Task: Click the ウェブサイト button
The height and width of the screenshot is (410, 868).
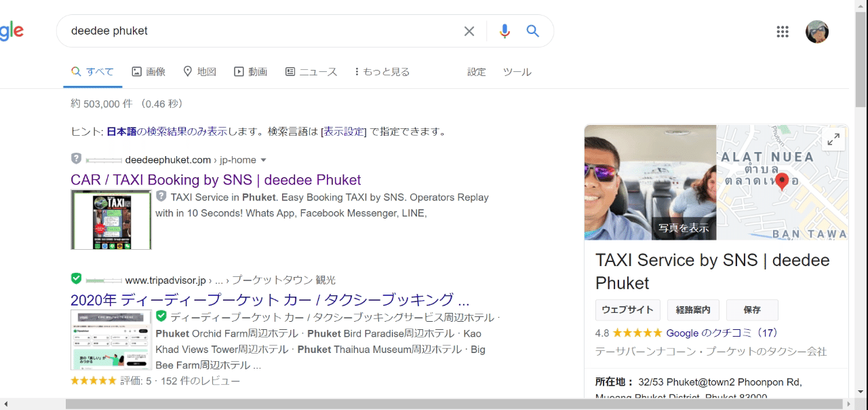Action: click(628, 310)
